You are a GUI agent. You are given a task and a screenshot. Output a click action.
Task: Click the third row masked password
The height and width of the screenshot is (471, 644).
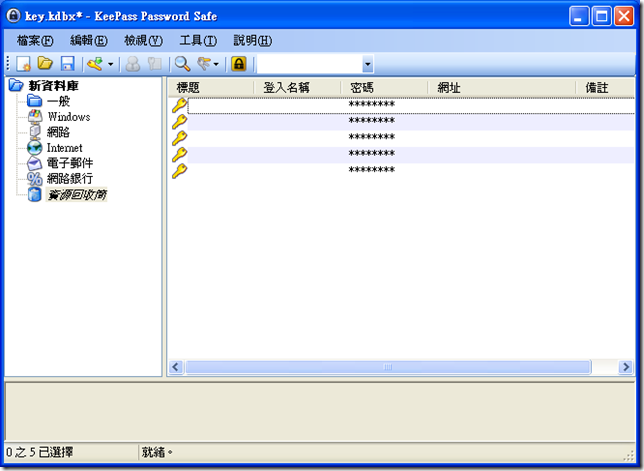point(372,138)
